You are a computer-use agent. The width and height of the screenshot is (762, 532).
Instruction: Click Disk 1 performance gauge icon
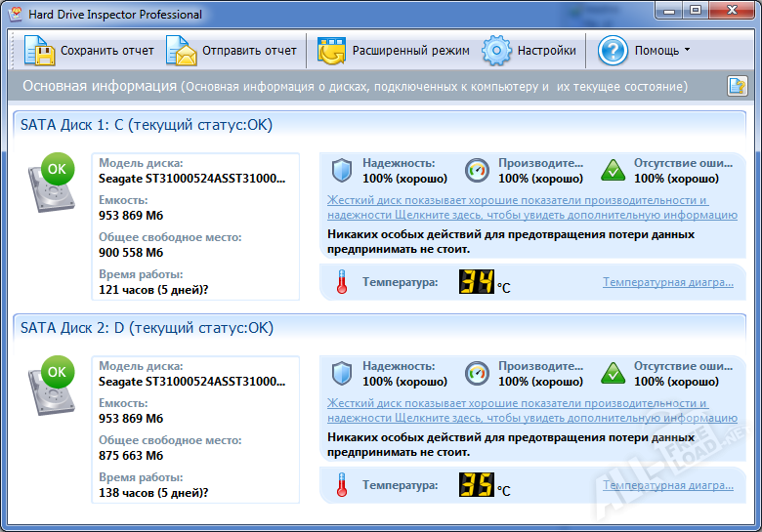476,171
